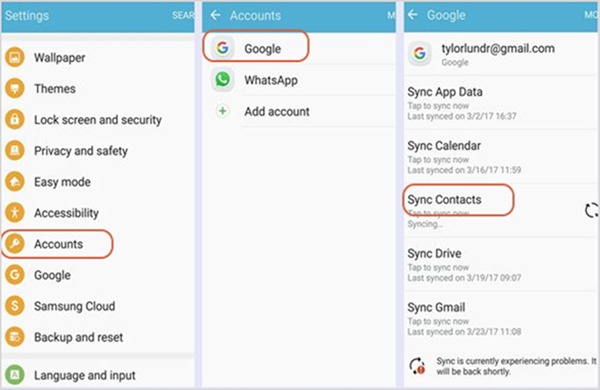Tap the Accounts screen title
Screen dimensions: 600x390
(x=255, y=15)
